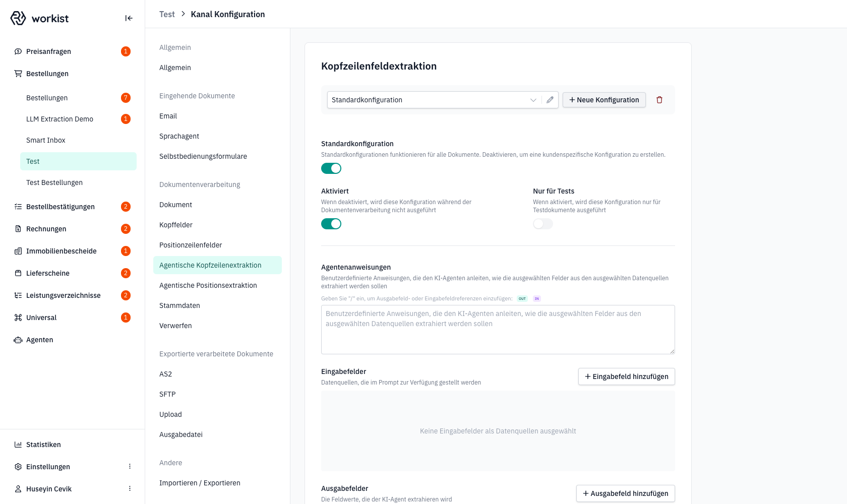Toggle the Aktiviert switch off
This screenshot has height=504, width=847.
coord(331,224)
